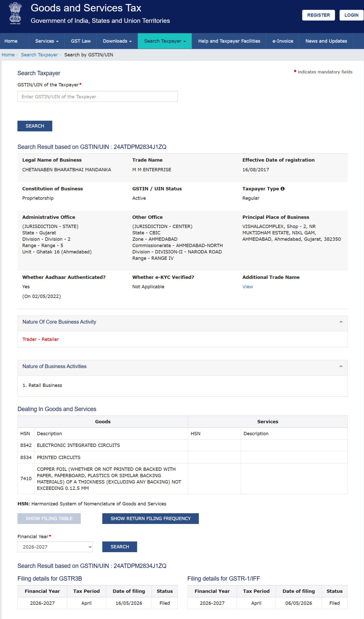
Task: Click the COPPER FOIL description cell
Action: (111, 479)
